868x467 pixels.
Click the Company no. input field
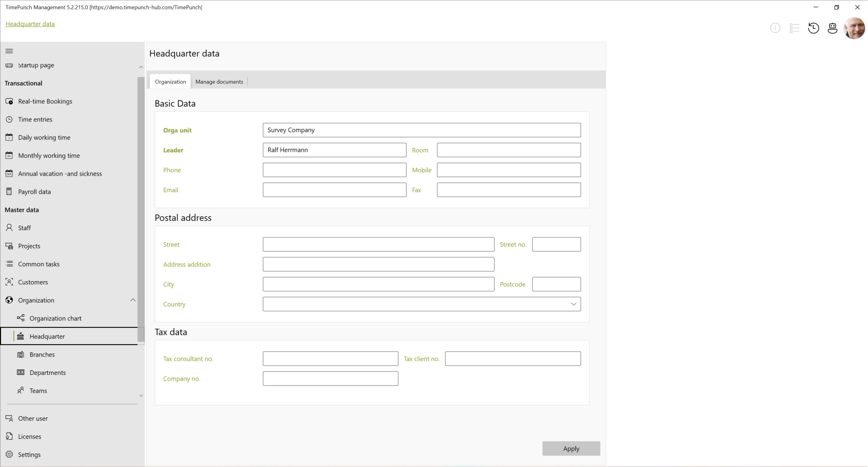[x=330, y=379]
